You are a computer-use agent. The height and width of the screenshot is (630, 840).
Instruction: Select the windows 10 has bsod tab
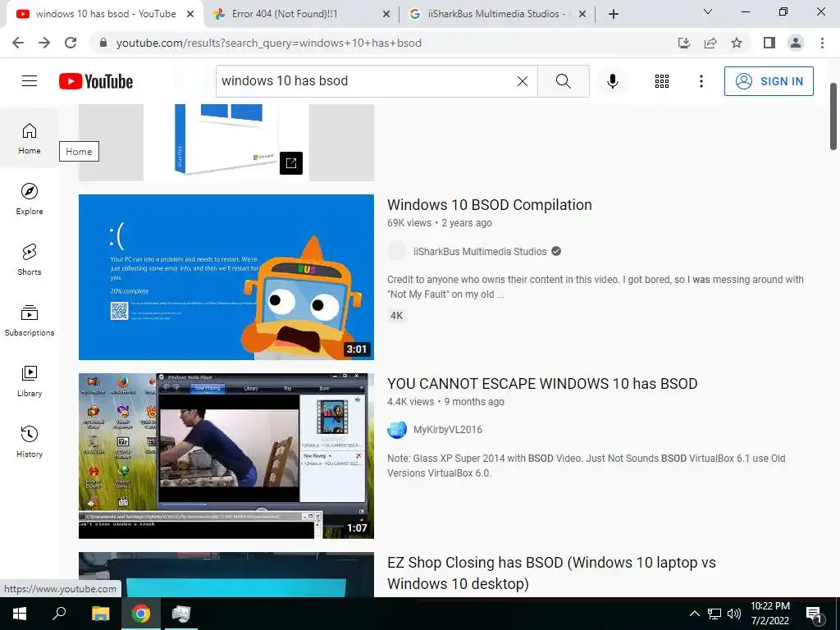(x=105, y=14)
